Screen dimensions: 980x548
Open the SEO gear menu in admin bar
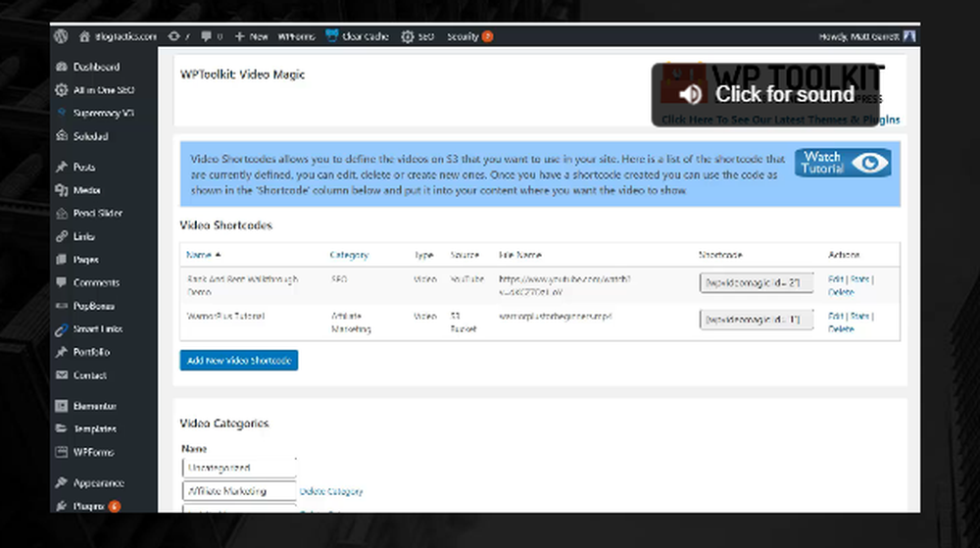pos(417,37)
